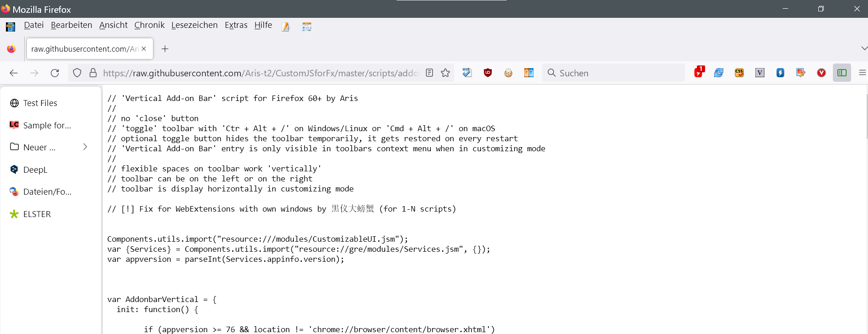868x334 pixels.
Task: Open Test Files bookmark
Action: 51,103
